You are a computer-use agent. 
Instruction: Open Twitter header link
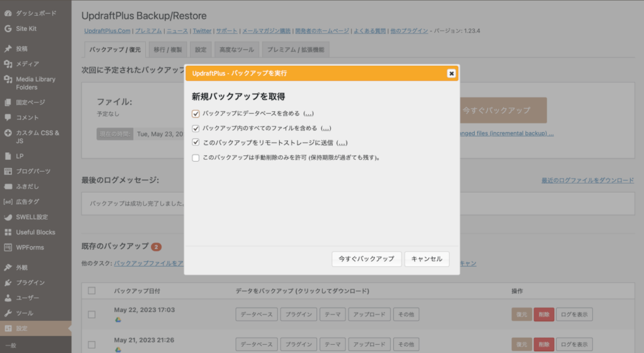pos(202,31)
